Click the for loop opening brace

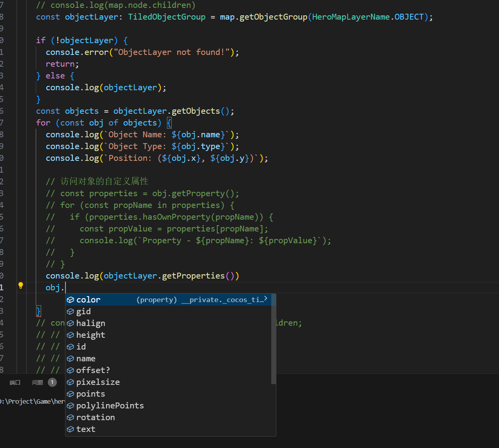click(x=169, y=123)
